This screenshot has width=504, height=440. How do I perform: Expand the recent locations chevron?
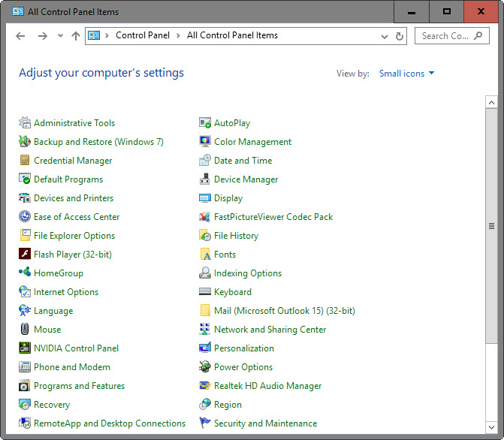(x=60, y=36)
